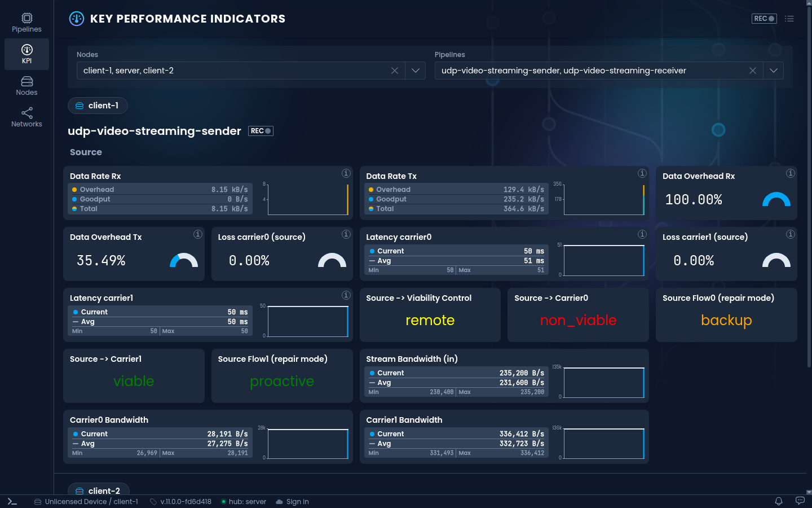Open the Pipelines sidebar page
The image size is (812, 508).
pyautogui.click(x=27, y=23)
